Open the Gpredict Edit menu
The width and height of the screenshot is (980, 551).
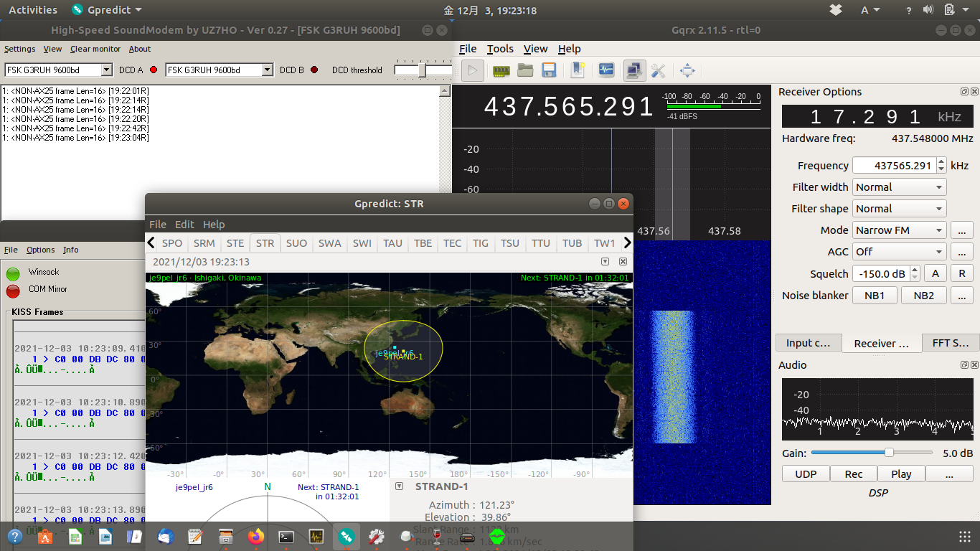[x=184, y=225]
